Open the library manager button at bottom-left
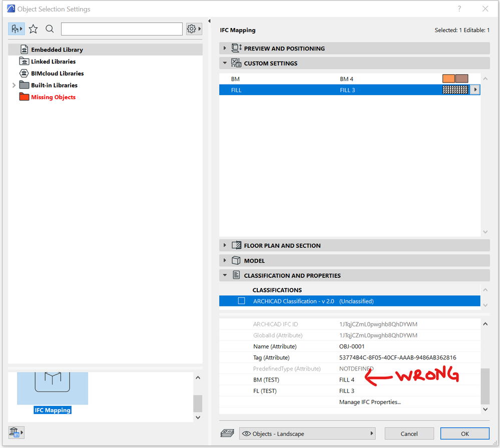 (16, 432)
